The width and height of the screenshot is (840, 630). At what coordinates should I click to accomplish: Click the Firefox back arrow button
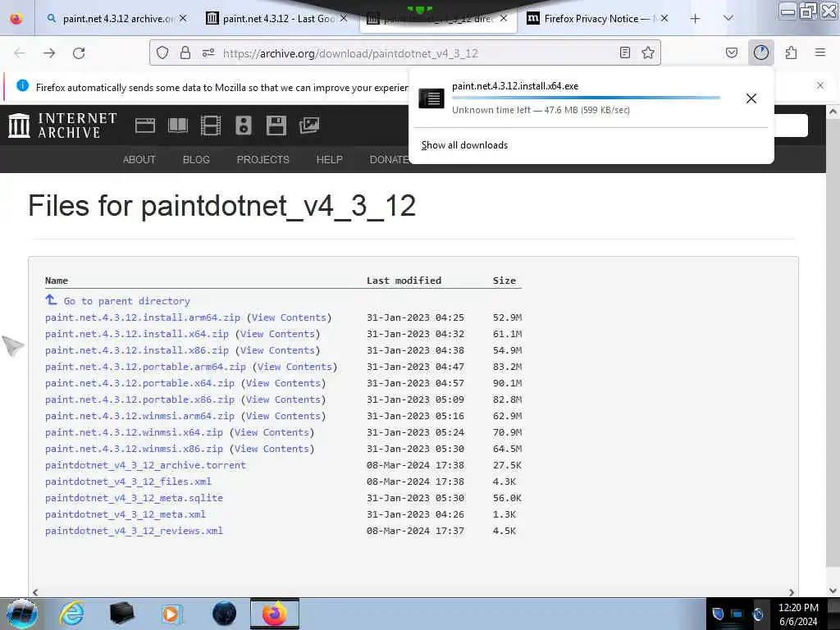(x=20, y=53)
